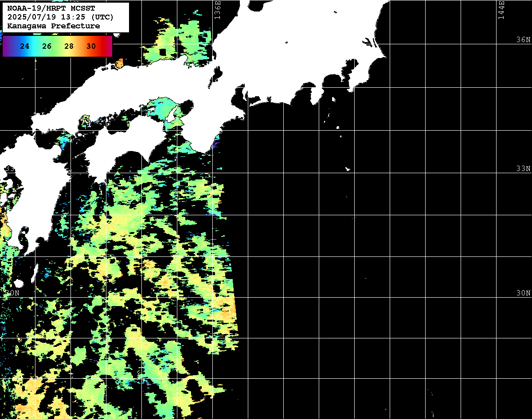Click the "136E" longitude label
This screenshot has width=532, height=419.
point(217,9)
